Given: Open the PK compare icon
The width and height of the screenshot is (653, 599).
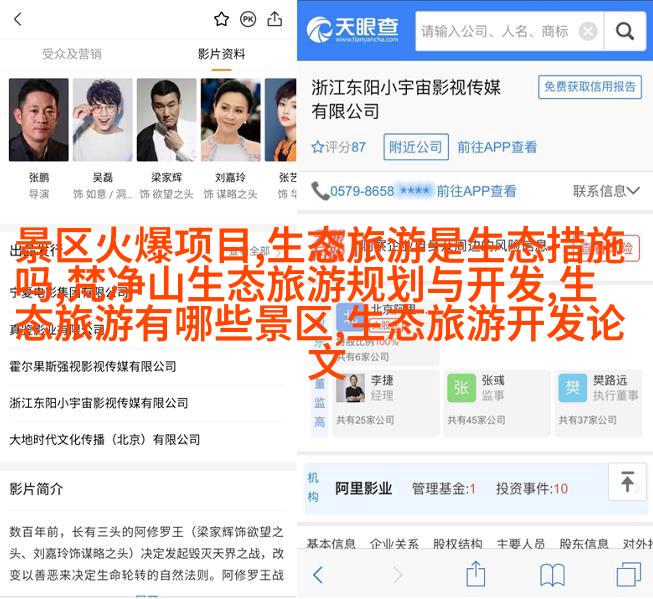Looking at the screenshot, I should tap(248, 19).
